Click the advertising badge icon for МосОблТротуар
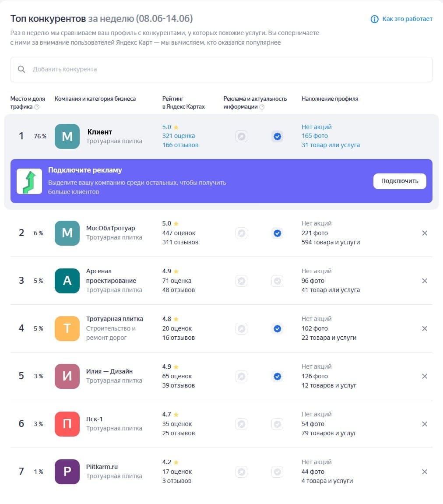 (241, 233)
